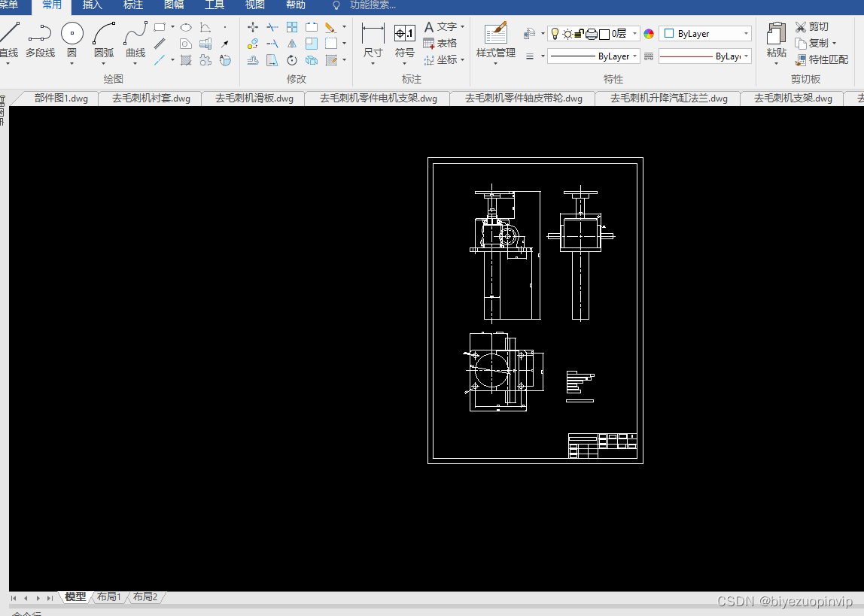The width and height of the screenshot is (864, 616).
Task: Click the 特性匹配 match properties button
Action: tap(822, 59)
